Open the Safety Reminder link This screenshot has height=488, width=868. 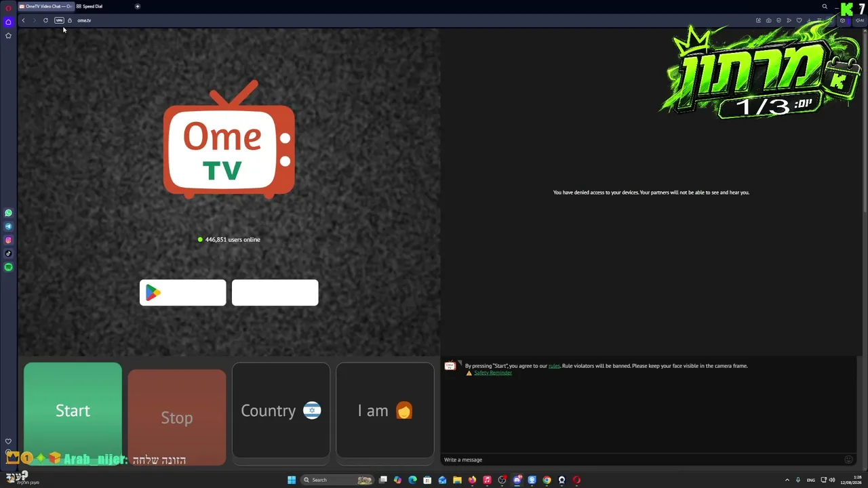493,373
